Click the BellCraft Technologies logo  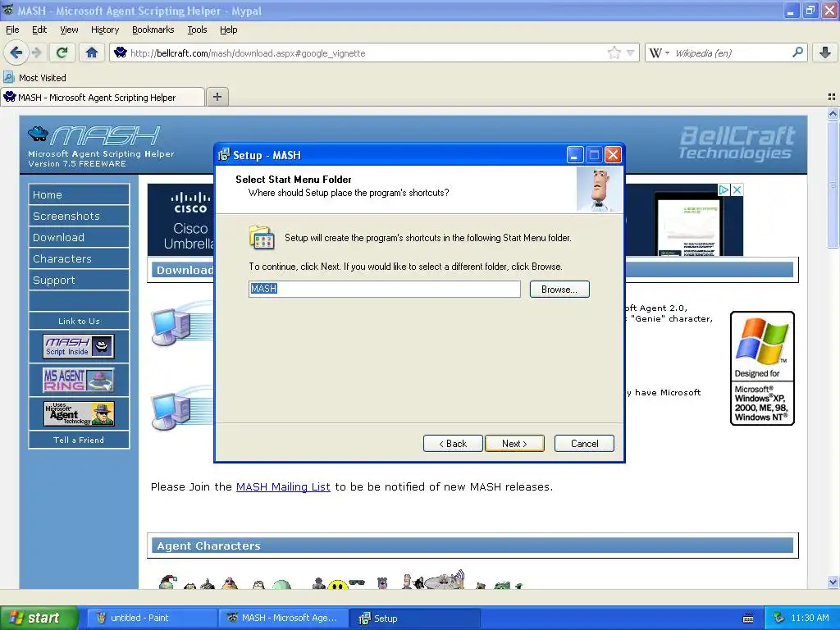pyautogui.click(x=736, y=143)
